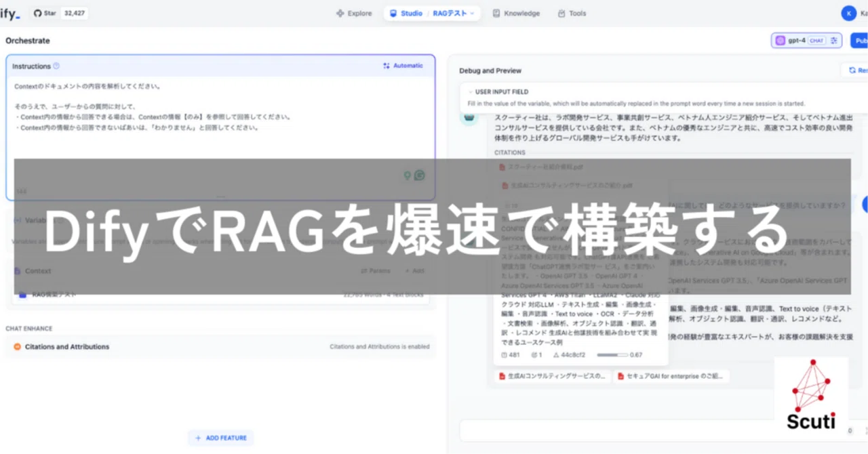Screen dimensions: 868x454
Task: Click the user avatar K
Action: click(848, 13)
